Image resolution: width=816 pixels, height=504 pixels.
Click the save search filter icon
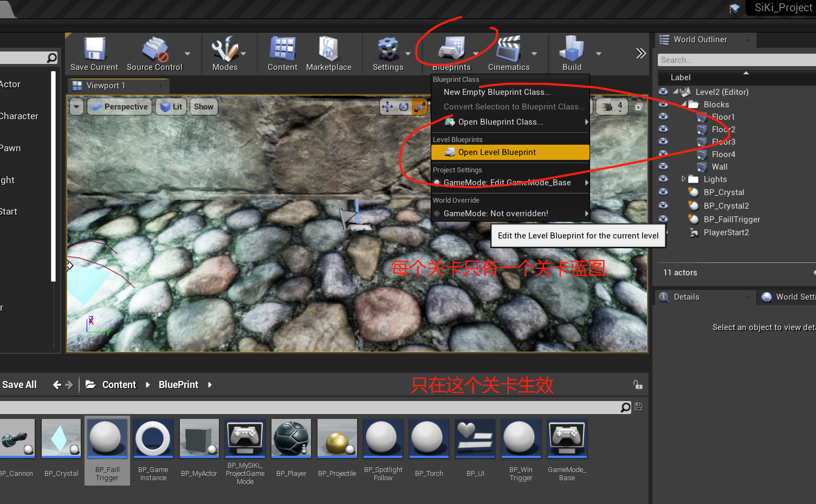pyautogui.click(x=638, y=407)
